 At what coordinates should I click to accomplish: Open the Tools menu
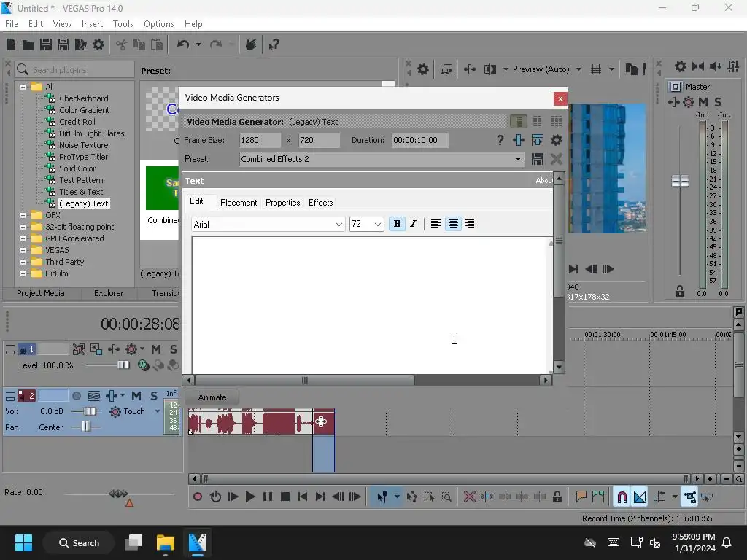tap(123, 24)
